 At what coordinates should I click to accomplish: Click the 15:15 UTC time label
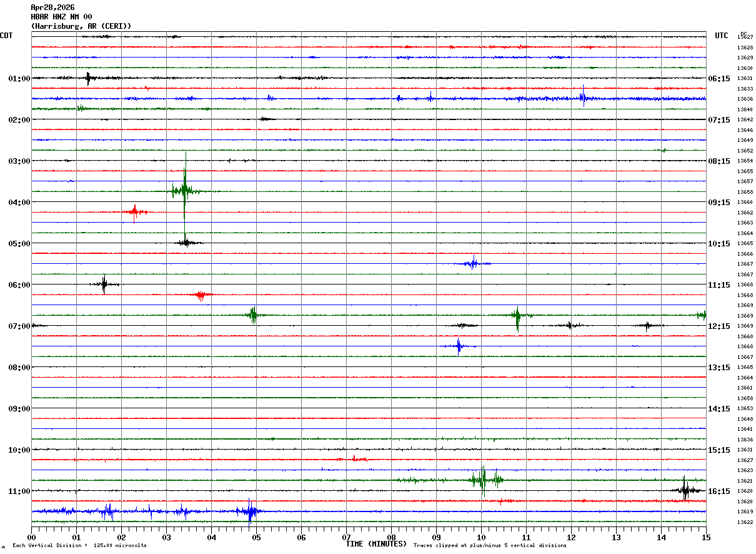coord(719,450)
